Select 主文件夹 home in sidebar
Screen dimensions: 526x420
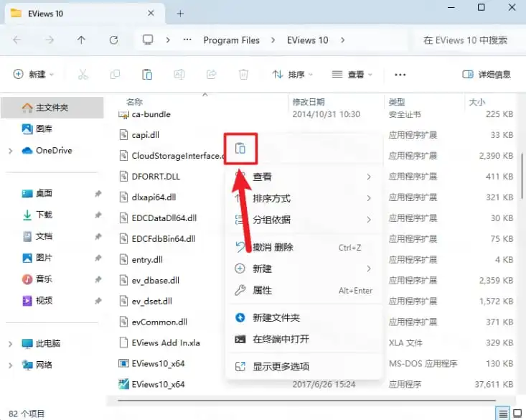click(52, 108)
